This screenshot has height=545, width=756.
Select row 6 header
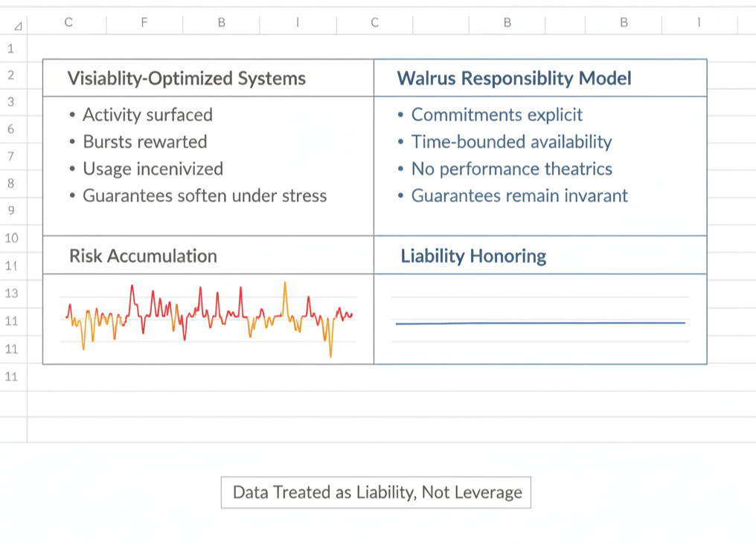[x=11, y=129]
